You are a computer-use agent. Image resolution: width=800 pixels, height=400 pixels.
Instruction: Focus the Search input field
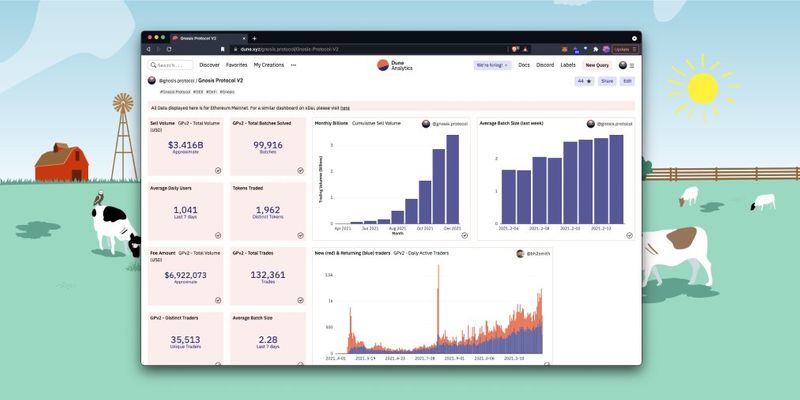pos(170,65)
